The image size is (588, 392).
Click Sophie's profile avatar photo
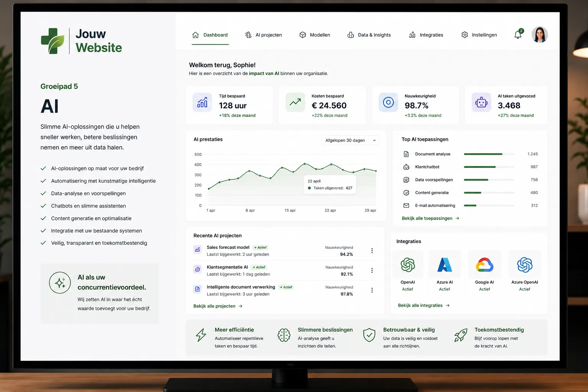(x=540, y=34)
